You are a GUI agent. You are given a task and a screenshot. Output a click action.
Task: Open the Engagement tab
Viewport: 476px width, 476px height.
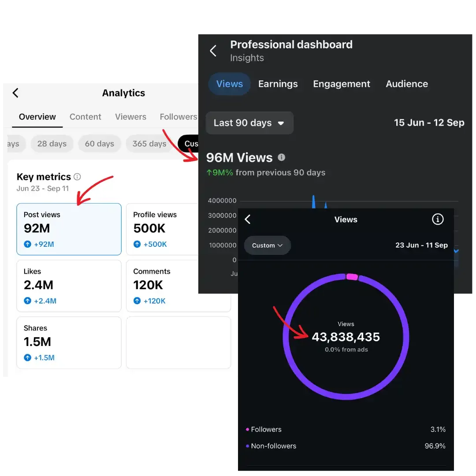(x=342, y=84)
